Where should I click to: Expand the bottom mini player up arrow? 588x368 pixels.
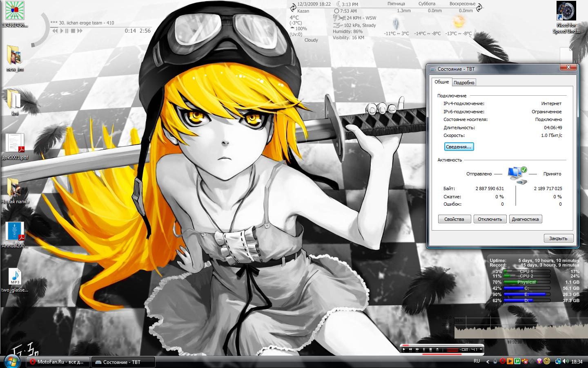pos(481,349)
